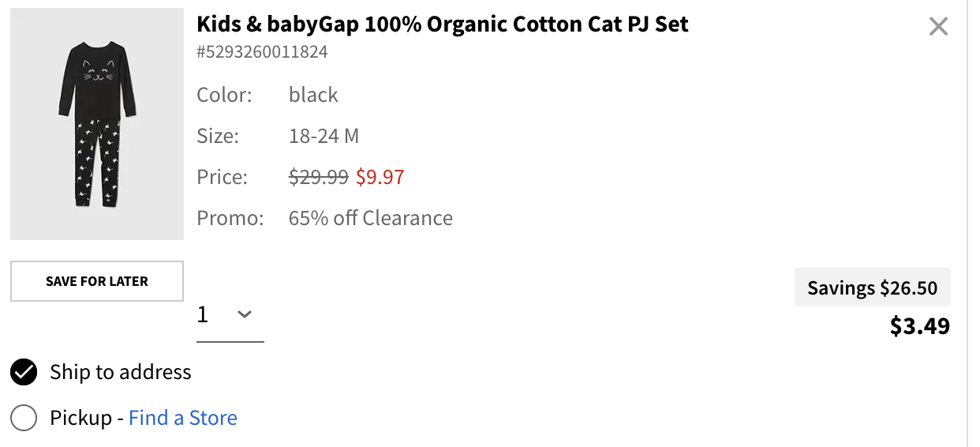Click the Promo label
The width and height of the screenshot is (980, 447).
point(230,218)
